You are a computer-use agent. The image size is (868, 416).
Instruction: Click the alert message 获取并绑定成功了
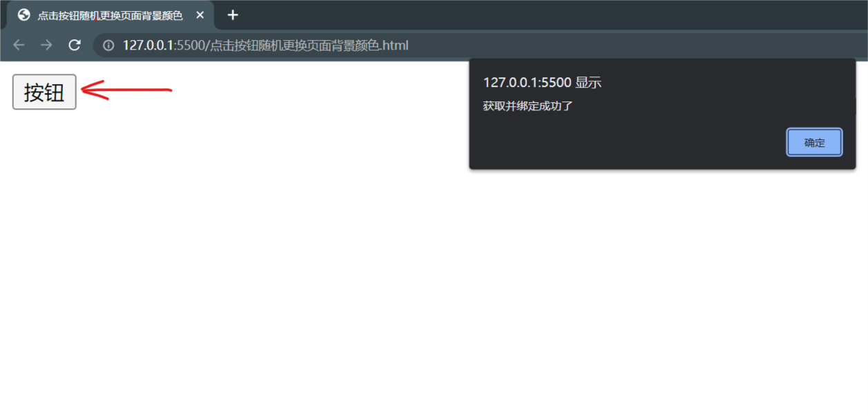[528, 106]
